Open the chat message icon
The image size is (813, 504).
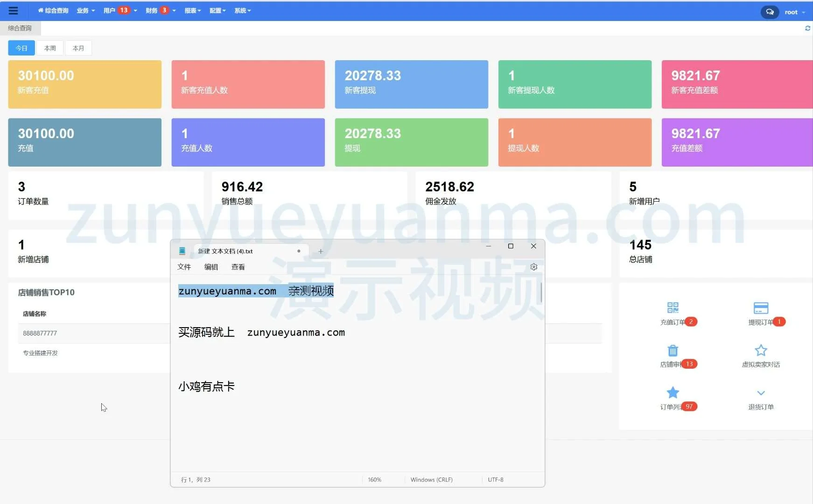point(770,12)
